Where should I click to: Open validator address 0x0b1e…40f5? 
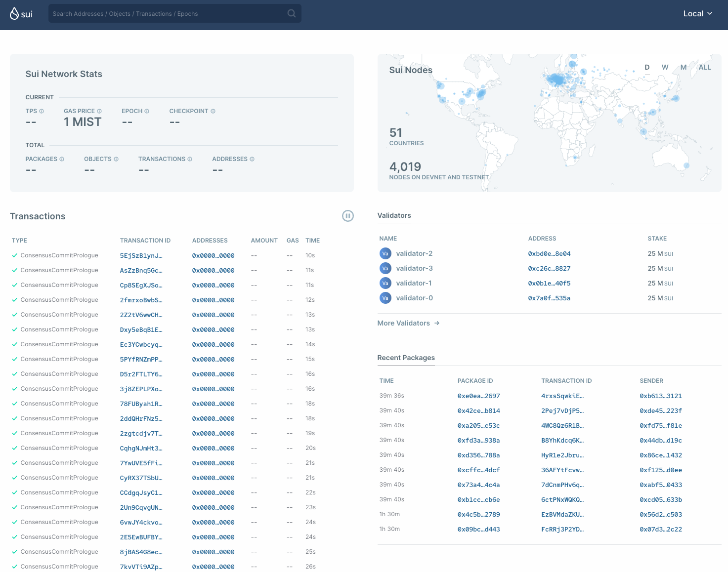pos(549,283)
